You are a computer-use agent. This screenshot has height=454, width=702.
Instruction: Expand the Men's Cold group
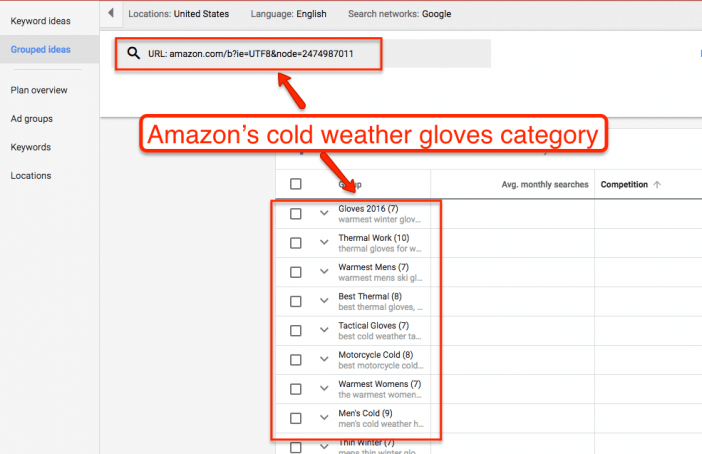324,417
